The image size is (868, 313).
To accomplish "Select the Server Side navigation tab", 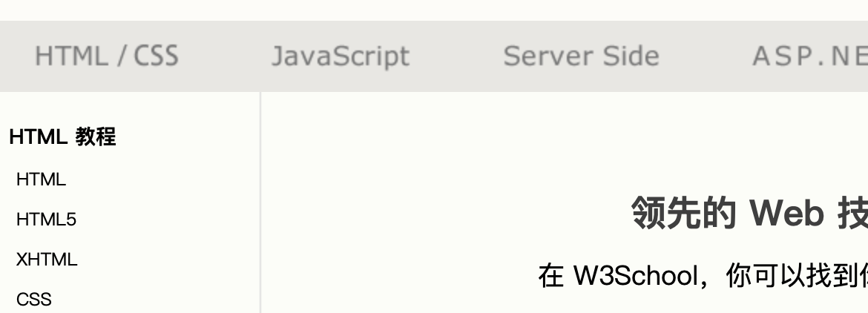I will (x=581, y=56).
